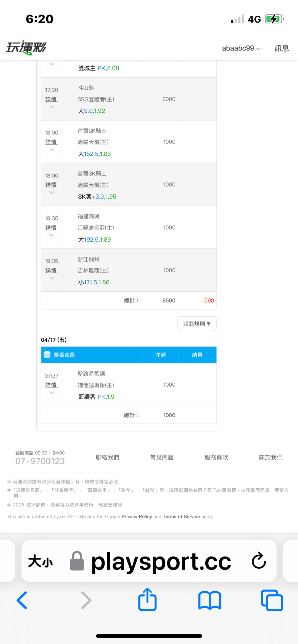Expand details for 07:37 聖路易藍調 game
Screen dimensions: 298x644
pyautogui.click(x=51, y=385)
